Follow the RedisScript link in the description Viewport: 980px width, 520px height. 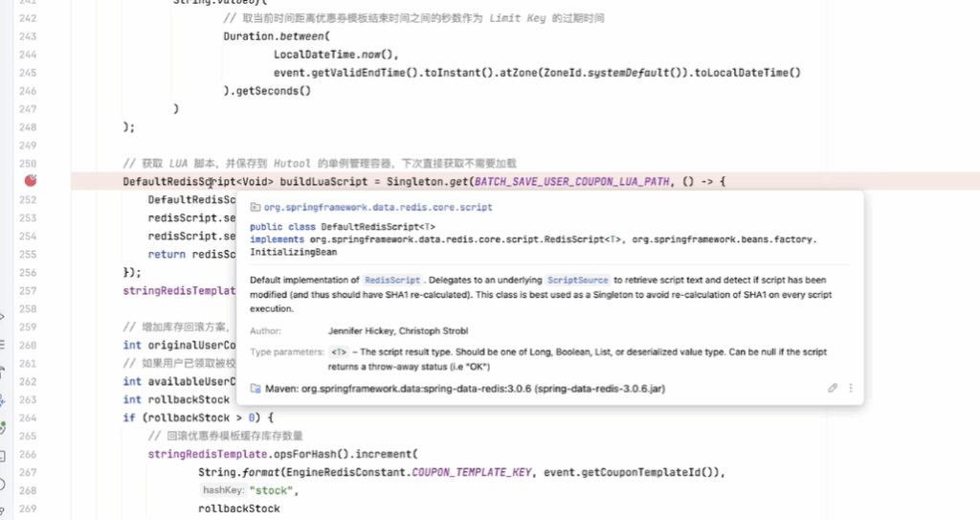pyautogui.click(x=392, y=280)
